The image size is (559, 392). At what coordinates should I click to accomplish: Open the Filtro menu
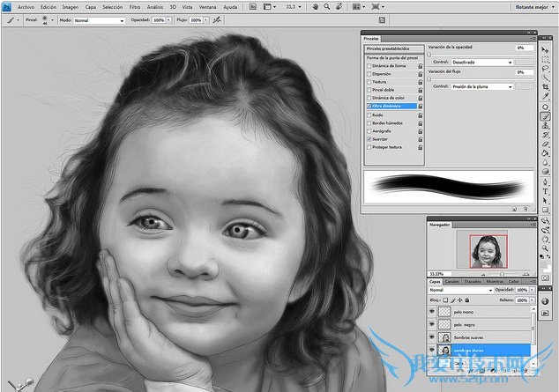pyautogui.click(x=134, y=7)
